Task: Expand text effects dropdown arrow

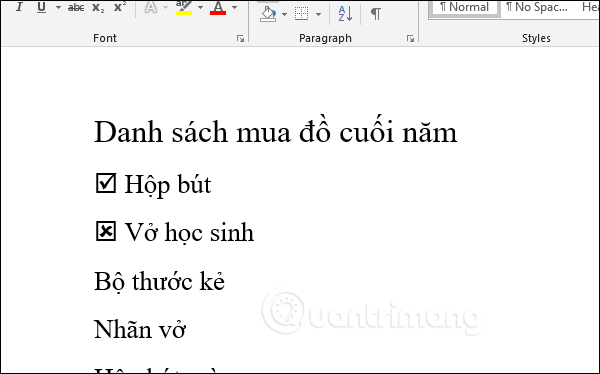Action: click(165, 7)
